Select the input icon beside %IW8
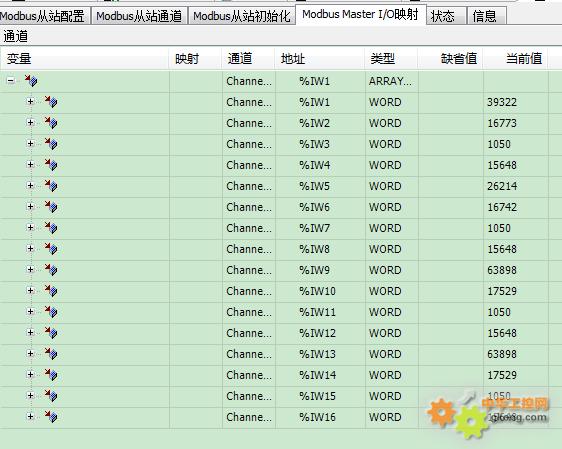The height and width of the screenshot is (449, 562). pyautogui.click(x=51, y=249)
